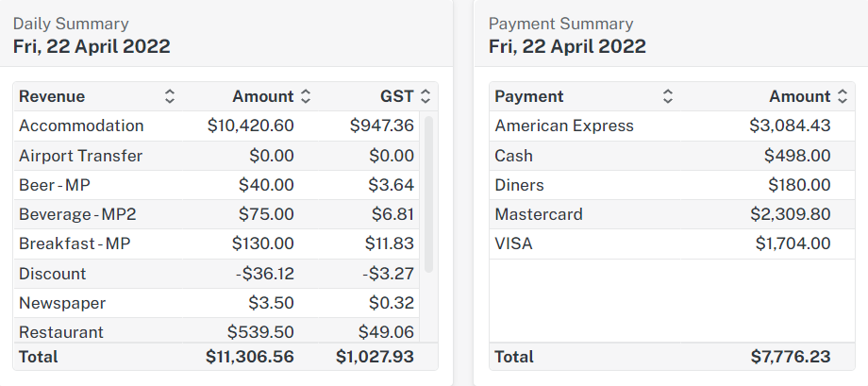Image resolution: width=868 pixels, height=386 pixels.
Task: Select the Restaurant revenue row
Action: point(61,332)
